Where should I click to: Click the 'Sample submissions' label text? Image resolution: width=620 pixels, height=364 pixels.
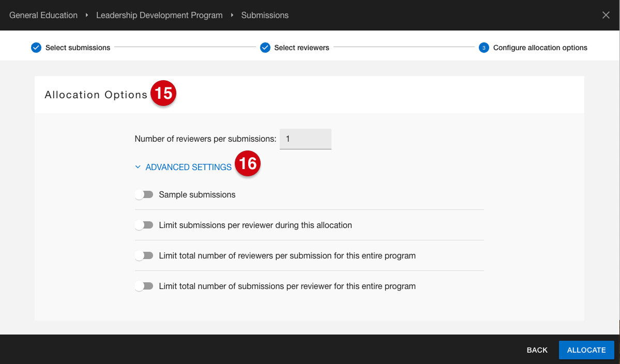tap(197, 194)
